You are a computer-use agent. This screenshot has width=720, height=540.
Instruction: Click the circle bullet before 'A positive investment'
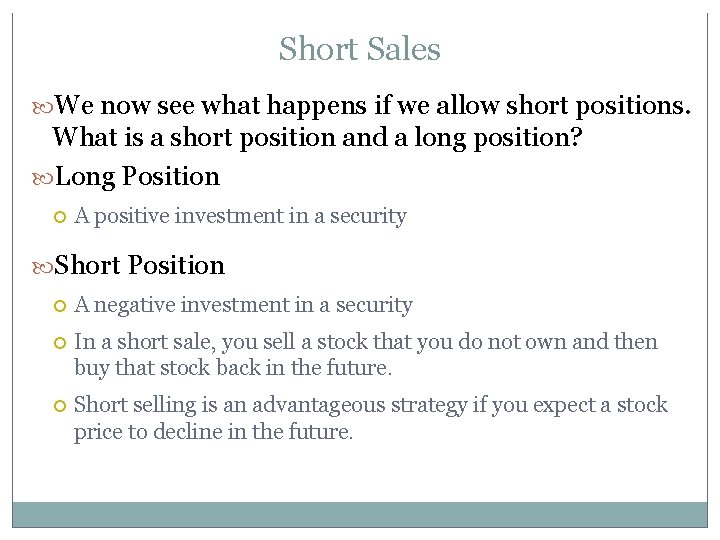60,217
